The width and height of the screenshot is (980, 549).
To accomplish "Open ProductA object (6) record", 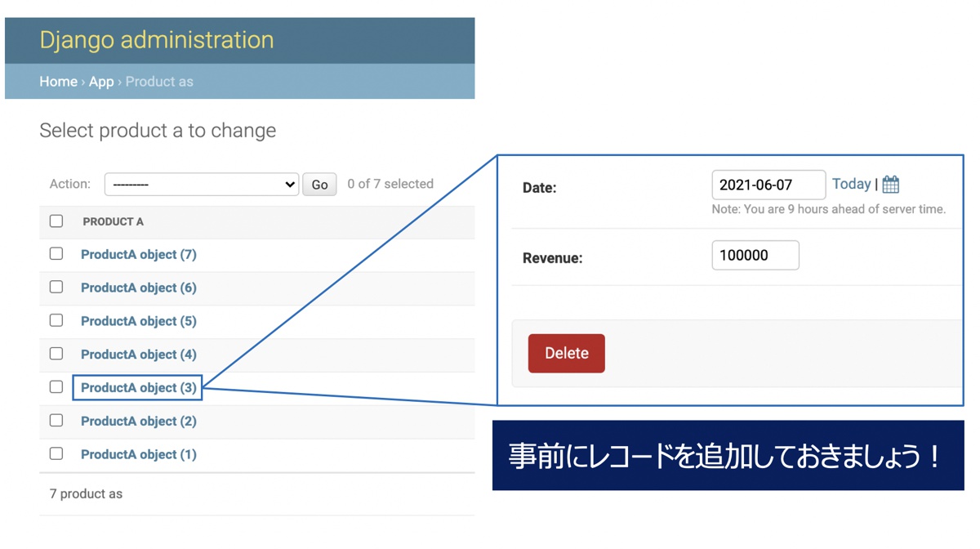I will (138, 288).
